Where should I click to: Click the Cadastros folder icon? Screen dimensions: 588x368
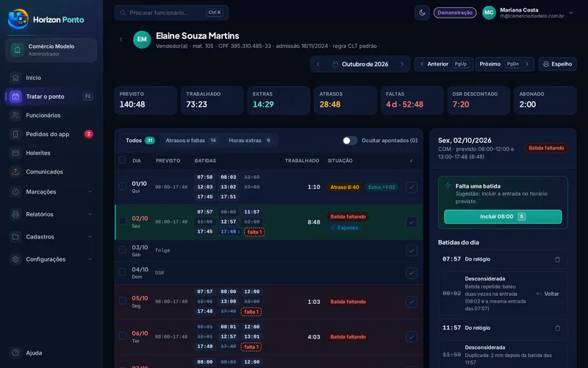tap(15, 236)
